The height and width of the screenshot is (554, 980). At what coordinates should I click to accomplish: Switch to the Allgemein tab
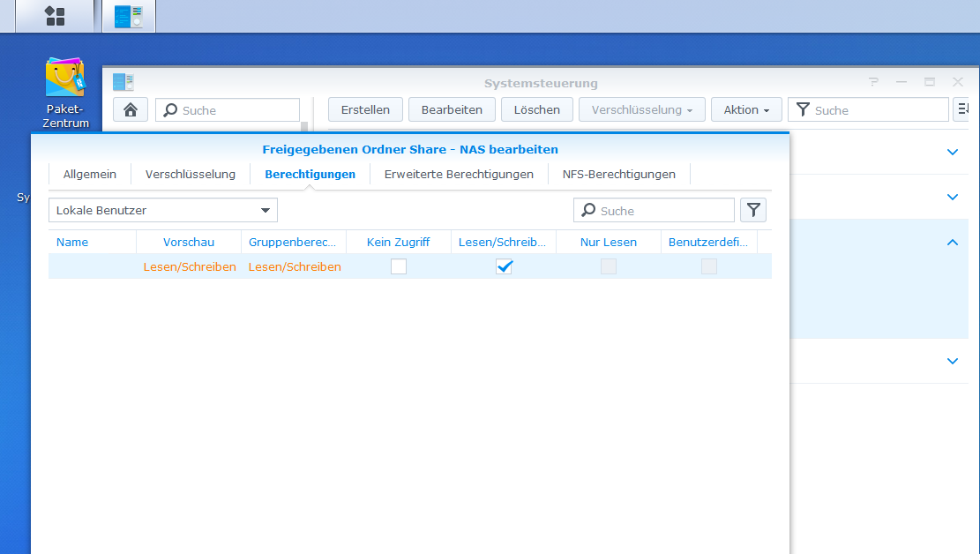click(89, 174)
